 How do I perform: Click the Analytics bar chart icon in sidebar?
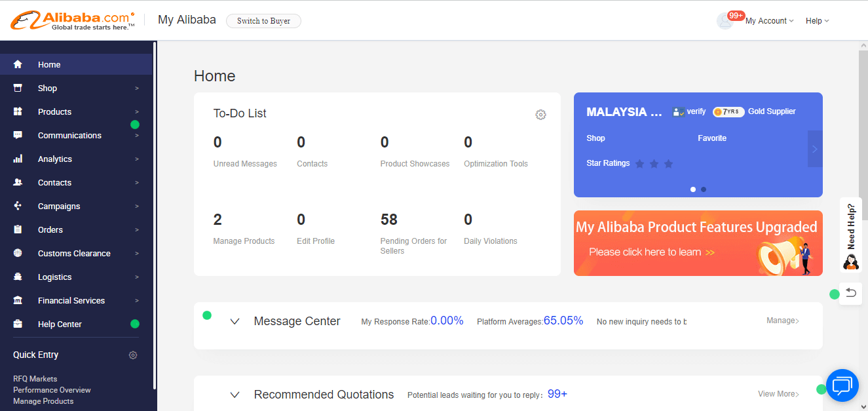(x=18, y=159)
